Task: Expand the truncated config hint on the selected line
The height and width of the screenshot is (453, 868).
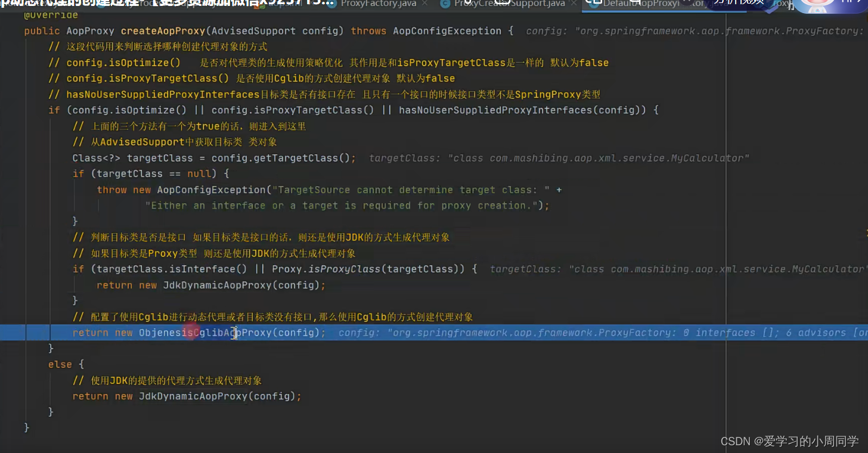Action: (596, 333)
